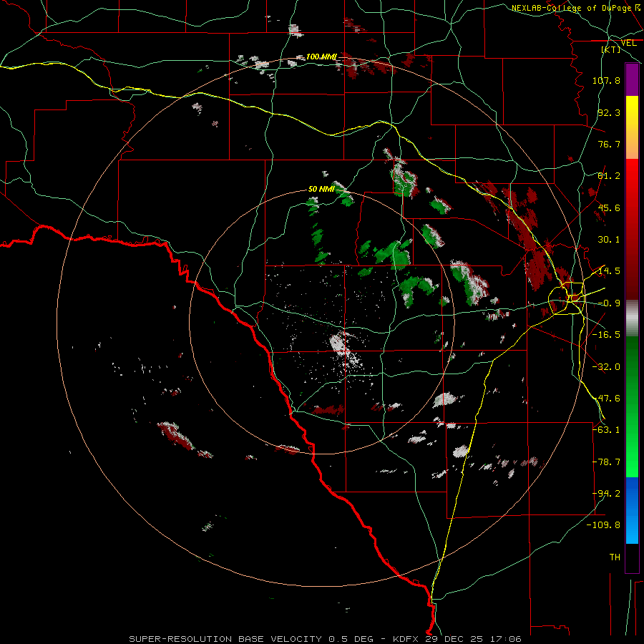Click the 30.1 velocity scale value

[609, 240]
